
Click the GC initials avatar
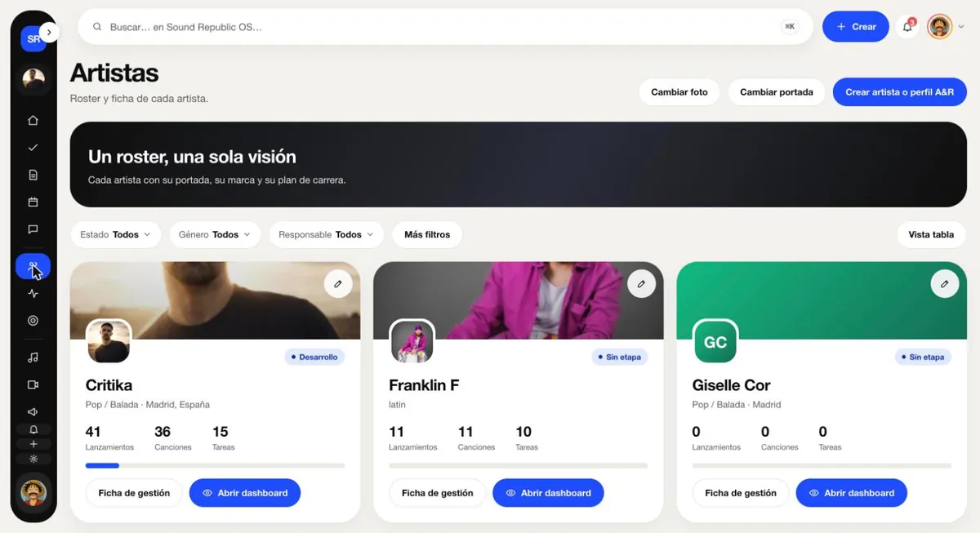(715, 342)
